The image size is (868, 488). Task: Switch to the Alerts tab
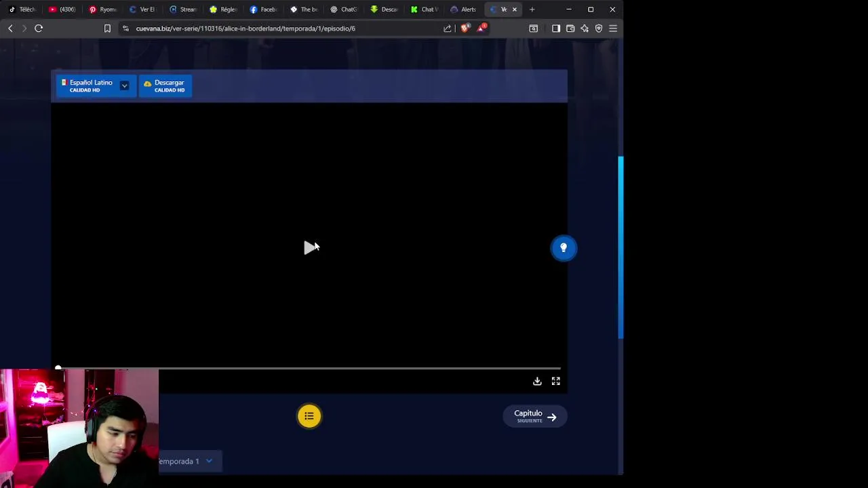(464, 9)
